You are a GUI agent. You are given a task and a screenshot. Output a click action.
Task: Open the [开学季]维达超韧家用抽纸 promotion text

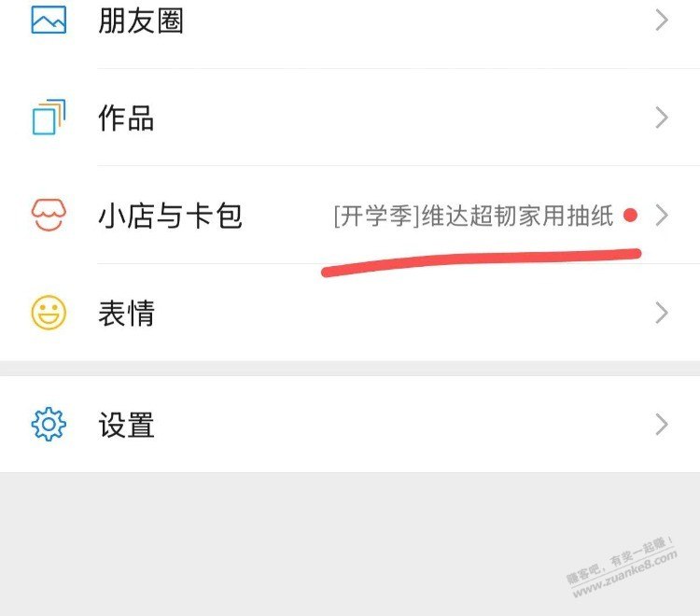(473, 216)
